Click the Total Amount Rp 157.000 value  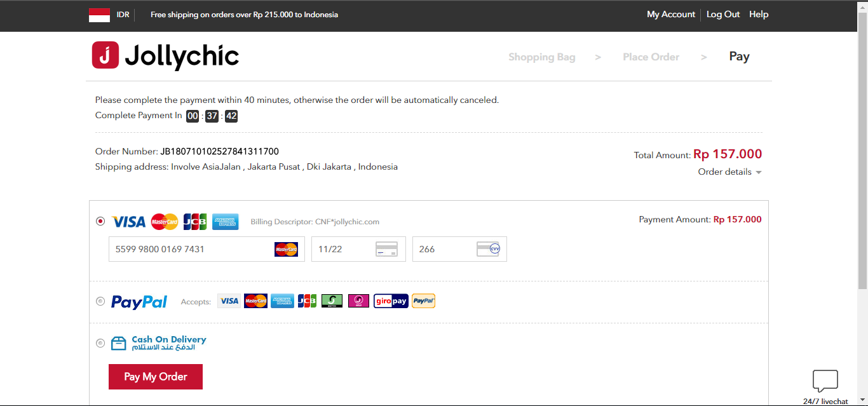point(728,154)
